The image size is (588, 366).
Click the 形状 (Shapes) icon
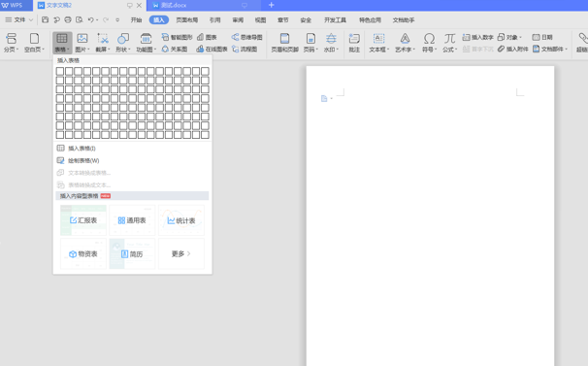[x=123, y=38]
